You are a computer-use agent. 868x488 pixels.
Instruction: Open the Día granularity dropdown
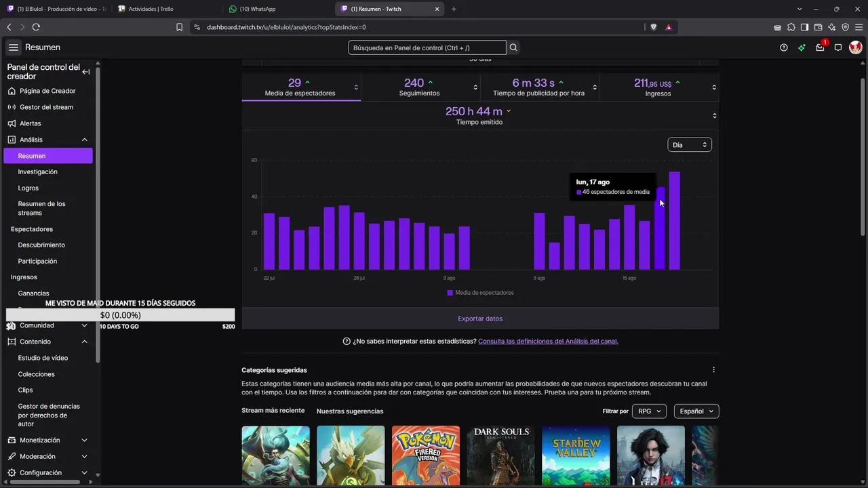point(690,145)
